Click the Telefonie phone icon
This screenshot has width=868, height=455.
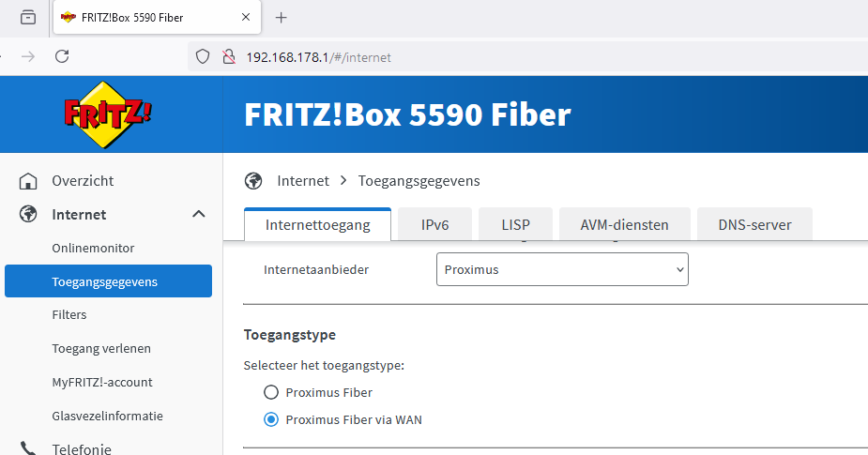coord(28,448)
